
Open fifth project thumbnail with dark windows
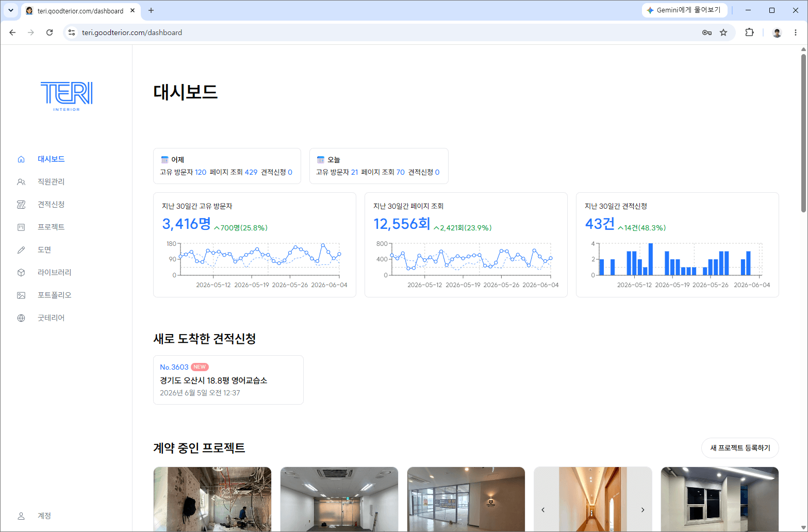click(720, 499)
